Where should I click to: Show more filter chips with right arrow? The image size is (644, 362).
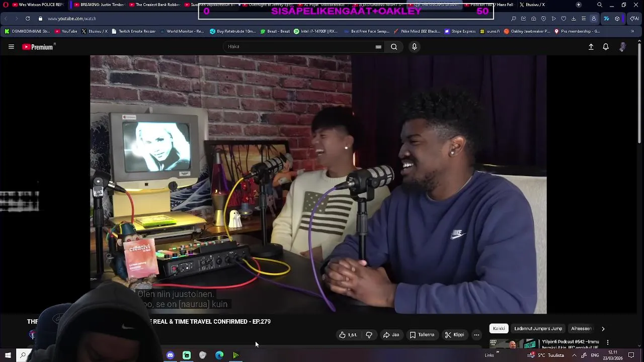pos(603,328)
